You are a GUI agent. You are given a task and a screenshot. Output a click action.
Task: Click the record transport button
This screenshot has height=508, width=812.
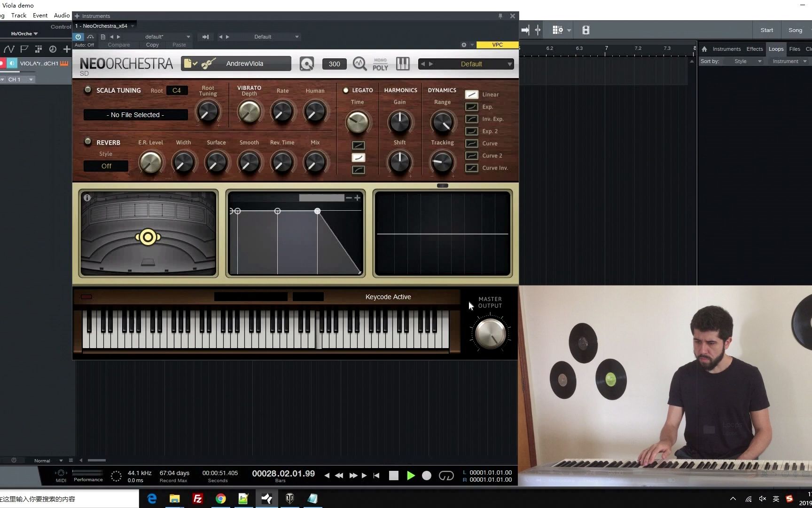click(427, 476)
